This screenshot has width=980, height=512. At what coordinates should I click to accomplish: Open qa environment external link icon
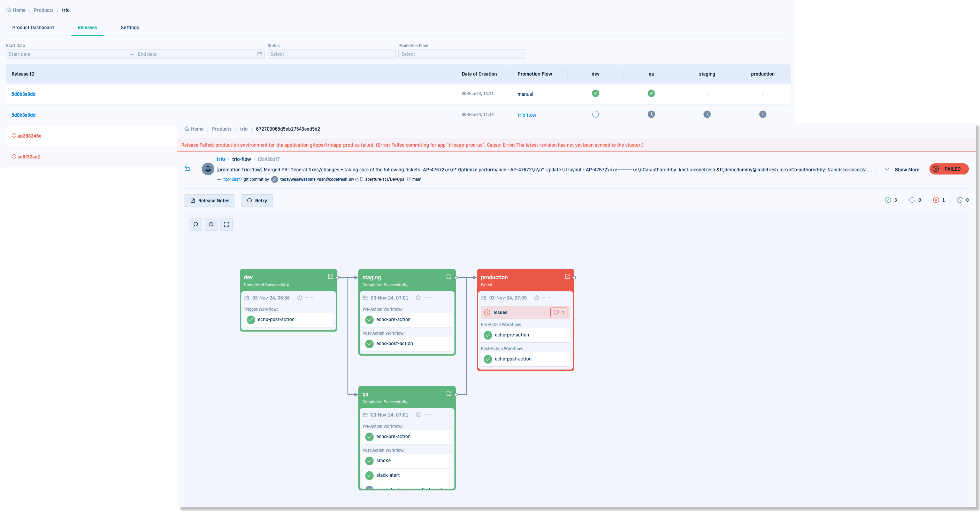[449, 394]
